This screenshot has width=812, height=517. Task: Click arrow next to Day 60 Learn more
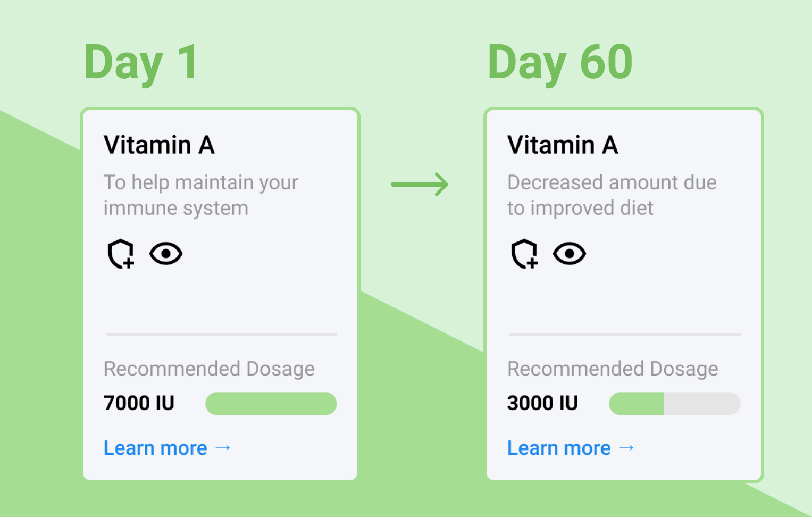[x=626, y=448]
